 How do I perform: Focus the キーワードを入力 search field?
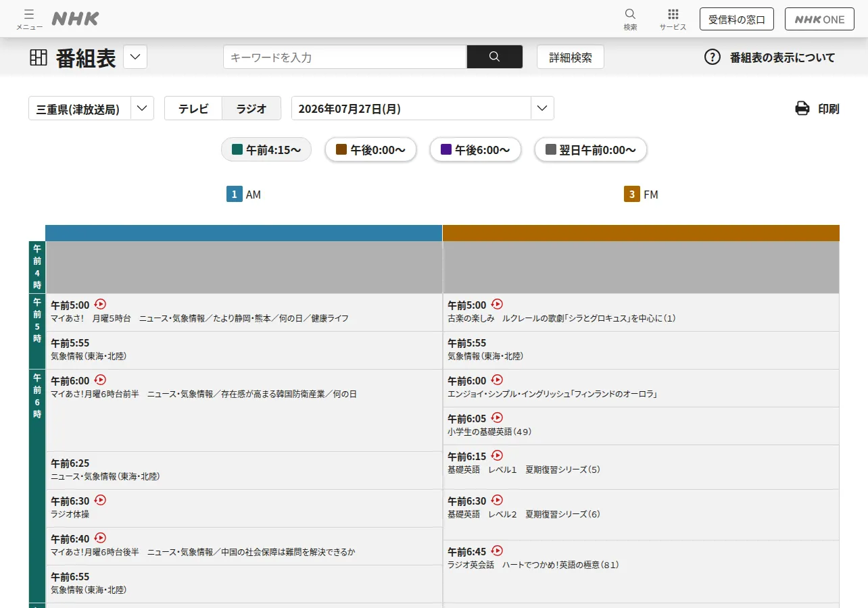pyautogui.click(x=345, y=57)
